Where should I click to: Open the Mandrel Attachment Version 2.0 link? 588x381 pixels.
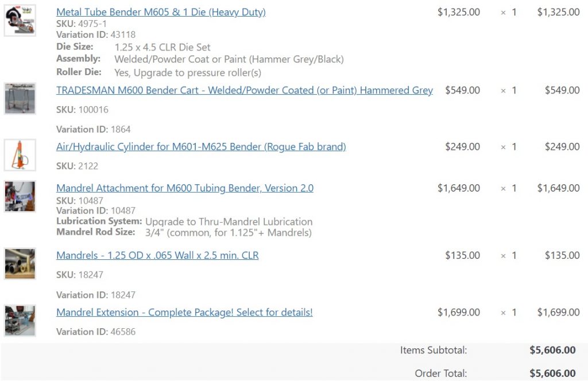point(185,188)
